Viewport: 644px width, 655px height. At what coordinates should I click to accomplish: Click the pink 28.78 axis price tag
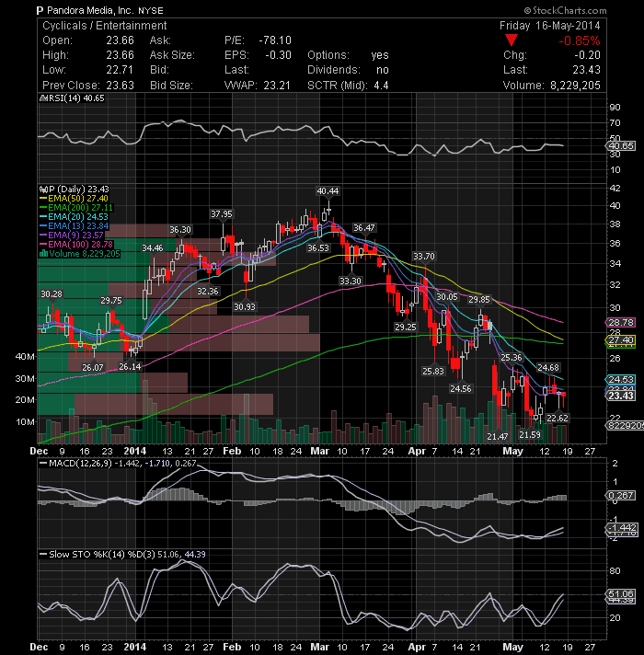621,323
